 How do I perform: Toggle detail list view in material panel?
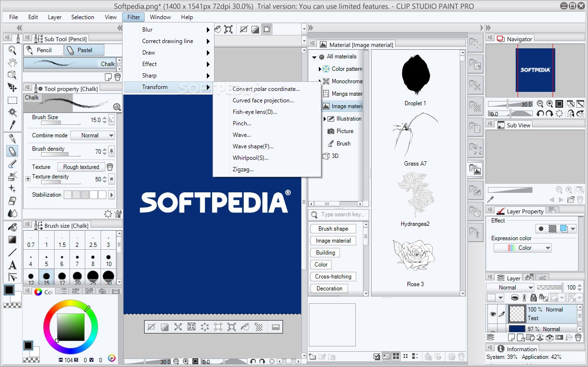click(x=415, y=356)
